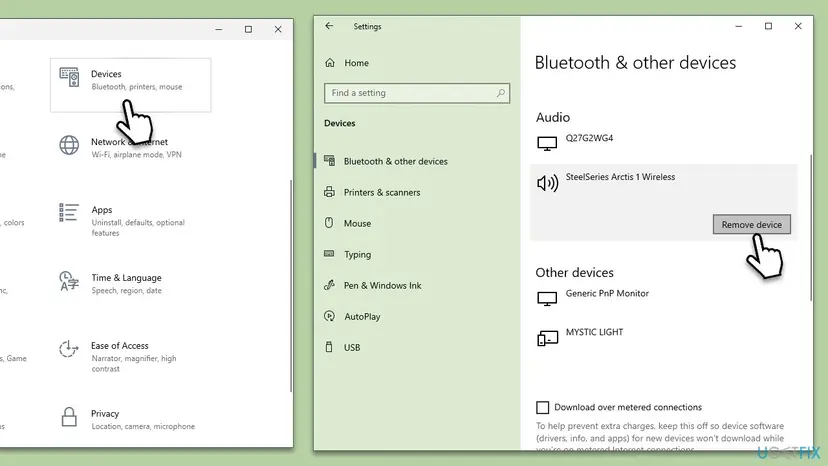Click the Network & Internet globe icon
Screen dimensions: 828x466
pos(69,145)
